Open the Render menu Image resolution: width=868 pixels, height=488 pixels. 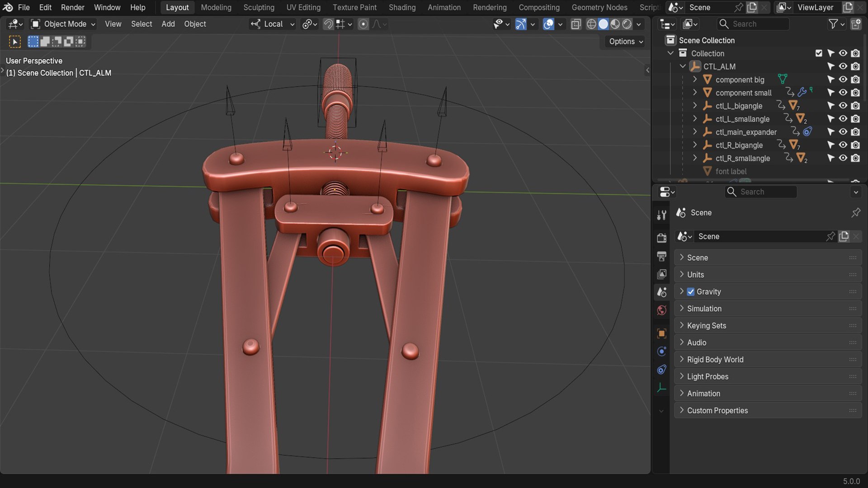point(73,7)
